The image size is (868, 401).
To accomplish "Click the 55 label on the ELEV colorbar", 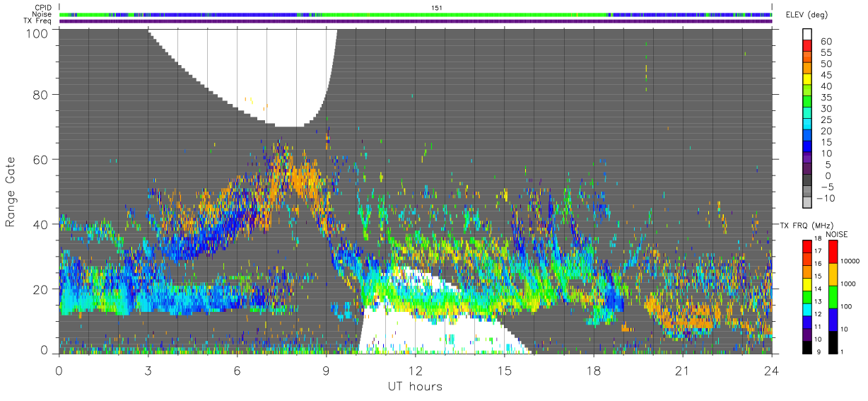I will (x=826, y=52).
